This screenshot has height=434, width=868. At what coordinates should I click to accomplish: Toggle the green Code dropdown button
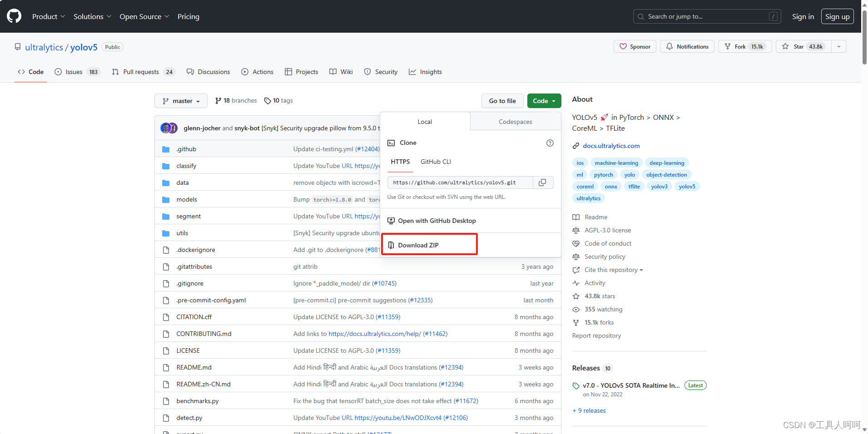click(544, 101)
